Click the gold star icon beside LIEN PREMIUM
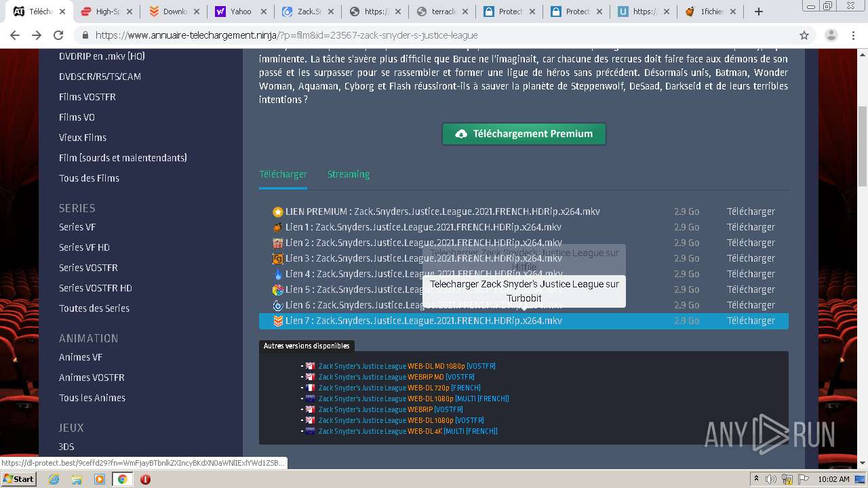Image resolution: width=868 pixels, height=488 pixels. [277, 211]
